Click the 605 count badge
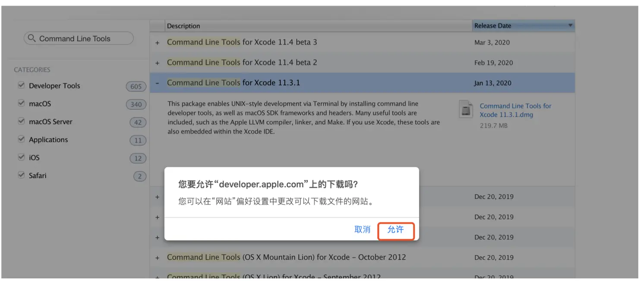 pyautogui.click(x=136, y=86)
